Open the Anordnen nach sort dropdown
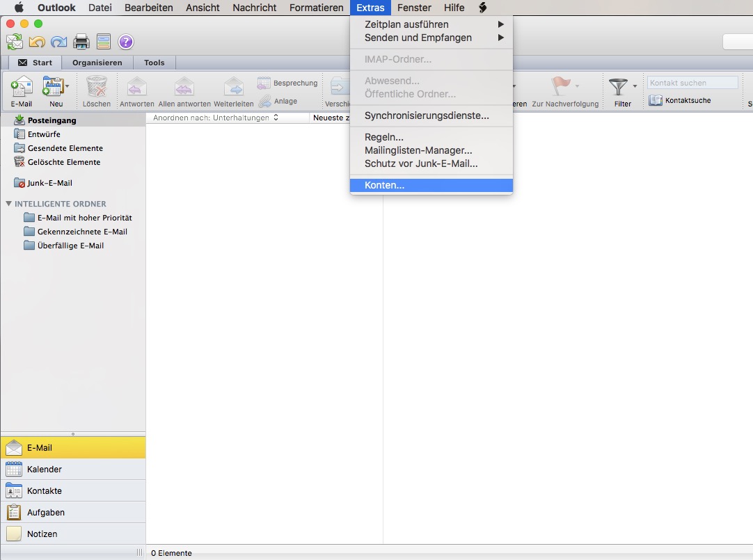Image resolution: width=753 pixels, height=560 pixels. pos(216,118)
